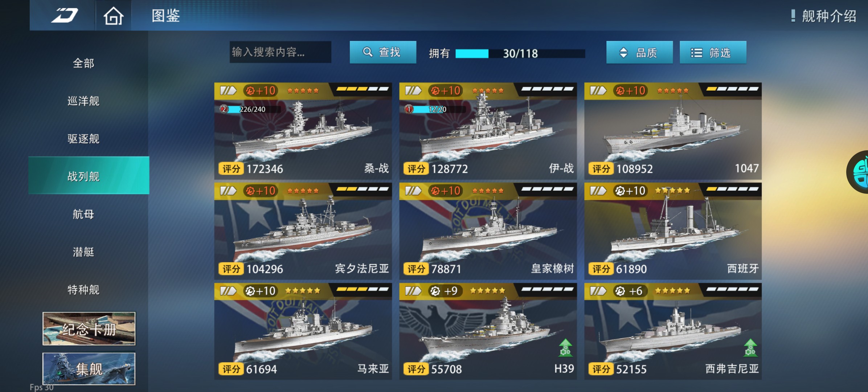Click the green upgrade arrow on H39
The image size is (868, 392).
pyautogui.click(x=565, y=347)
